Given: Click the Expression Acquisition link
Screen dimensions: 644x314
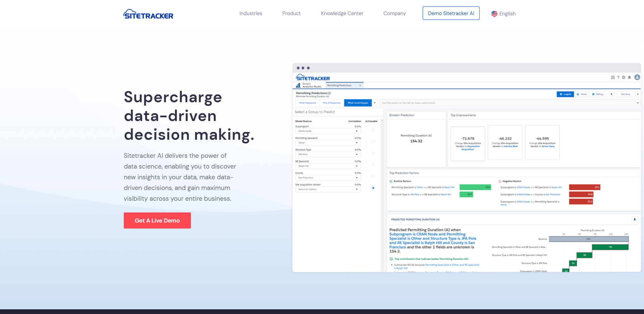Looking at the screenshot, I should click(x=471, y=148).
